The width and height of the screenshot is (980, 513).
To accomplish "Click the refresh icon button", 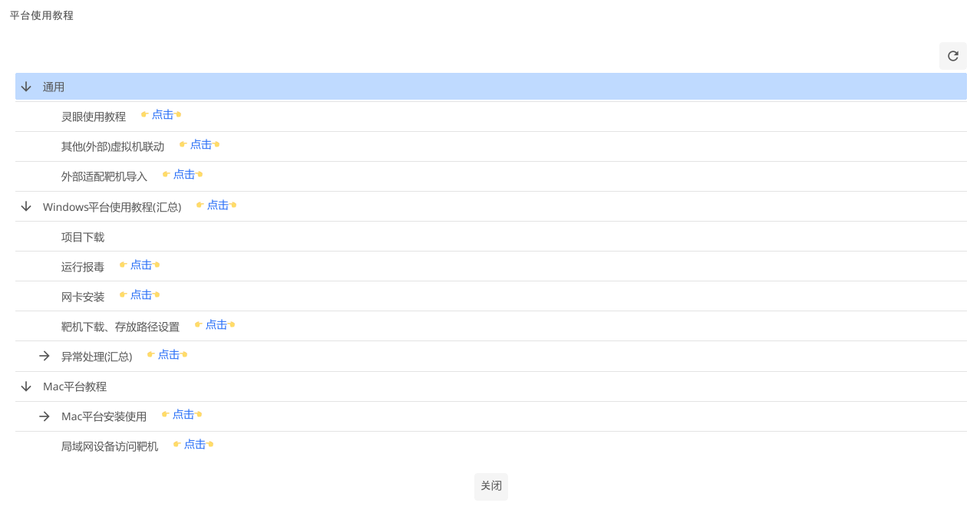I will tap(953, 56).
